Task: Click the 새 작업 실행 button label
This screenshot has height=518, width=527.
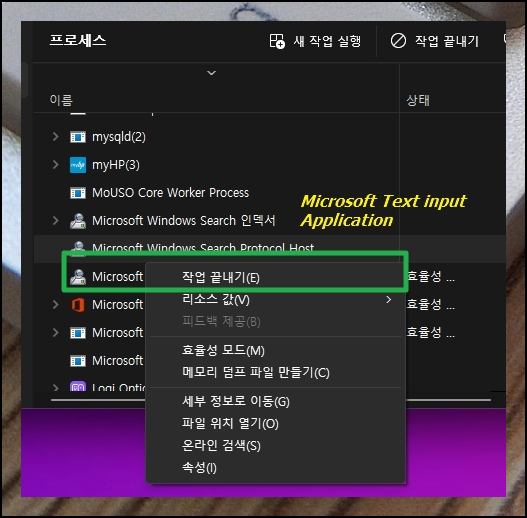Action: (x=327, y=41)
